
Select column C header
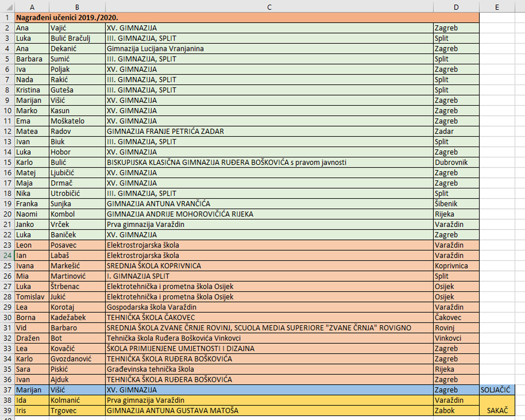(269, 7)
